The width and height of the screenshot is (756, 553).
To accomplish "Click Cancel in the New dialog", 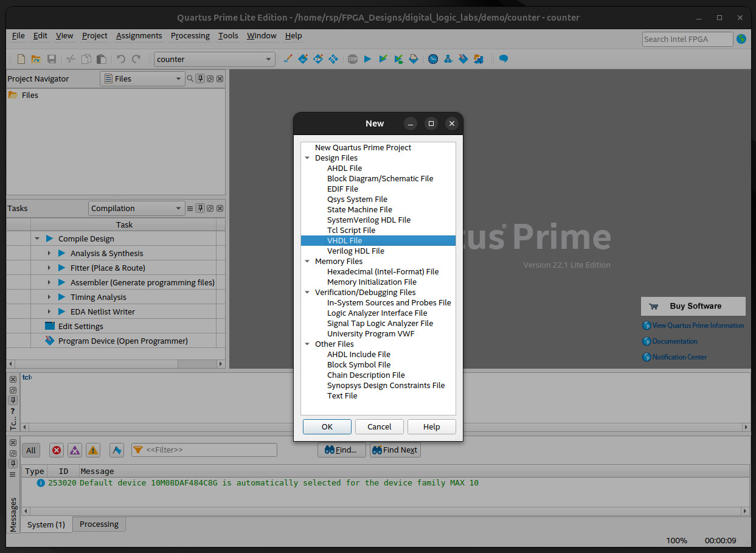I will pyautogui.click(x=379, y=426).
